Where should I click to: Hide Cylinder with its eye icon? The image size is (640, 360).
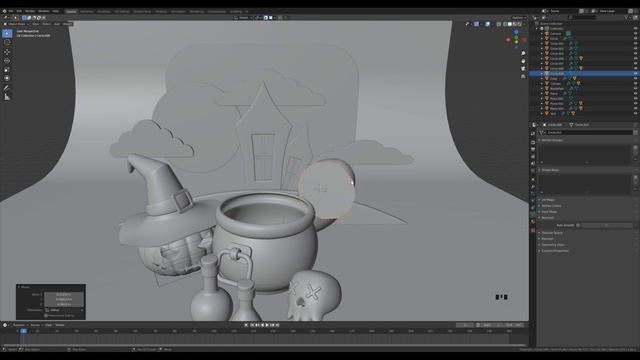(635, 83)
